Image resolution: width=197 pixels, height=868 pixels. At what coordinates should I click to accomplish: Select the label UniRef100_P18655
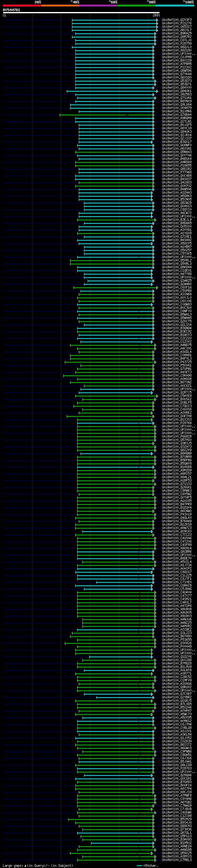point(177,165)
